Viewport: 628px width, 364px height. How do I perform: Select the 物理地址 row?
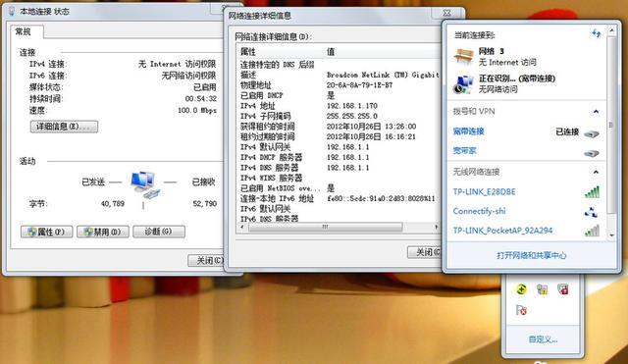pos(339,85)
